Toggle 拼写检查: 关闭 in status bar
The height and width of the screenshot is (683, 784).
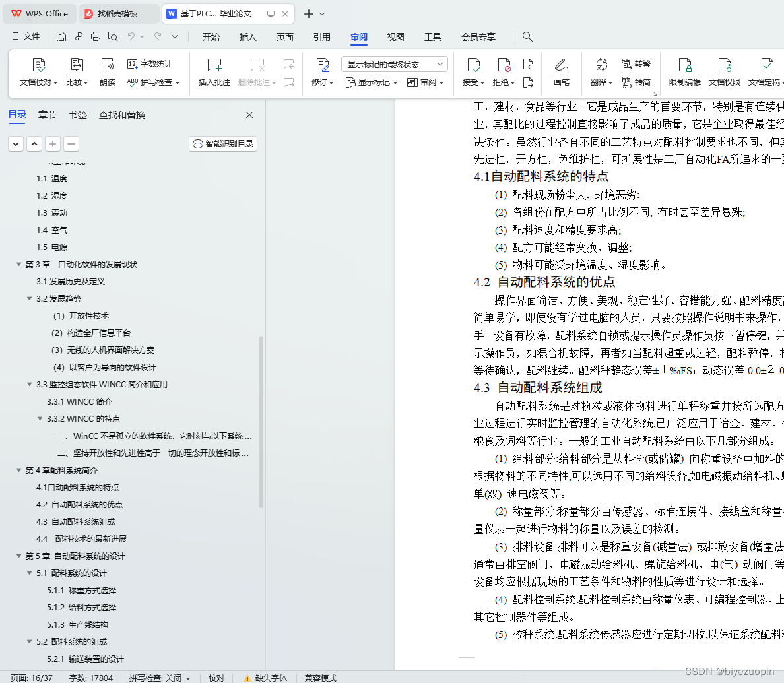[x=160, y=678]
